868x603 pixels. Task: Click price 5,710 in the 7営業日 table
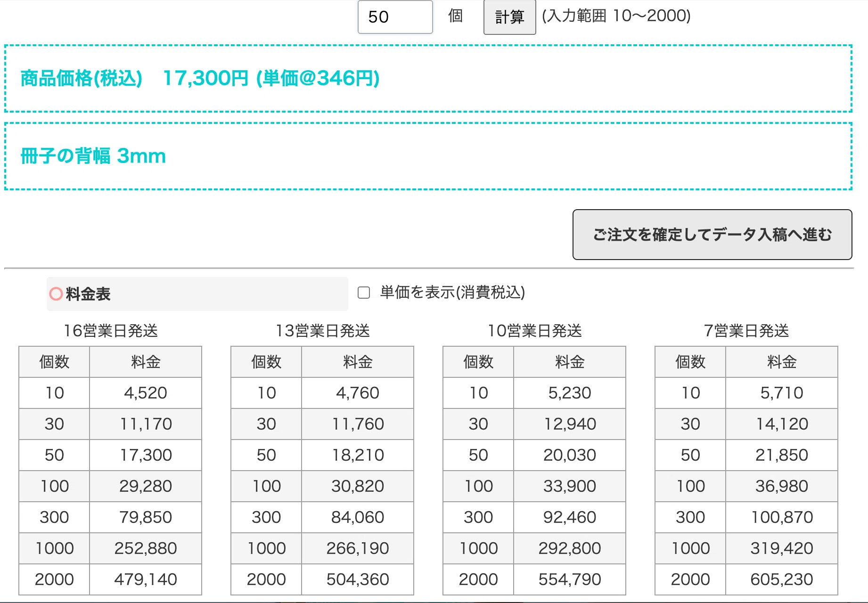click(x=782, y=393)
